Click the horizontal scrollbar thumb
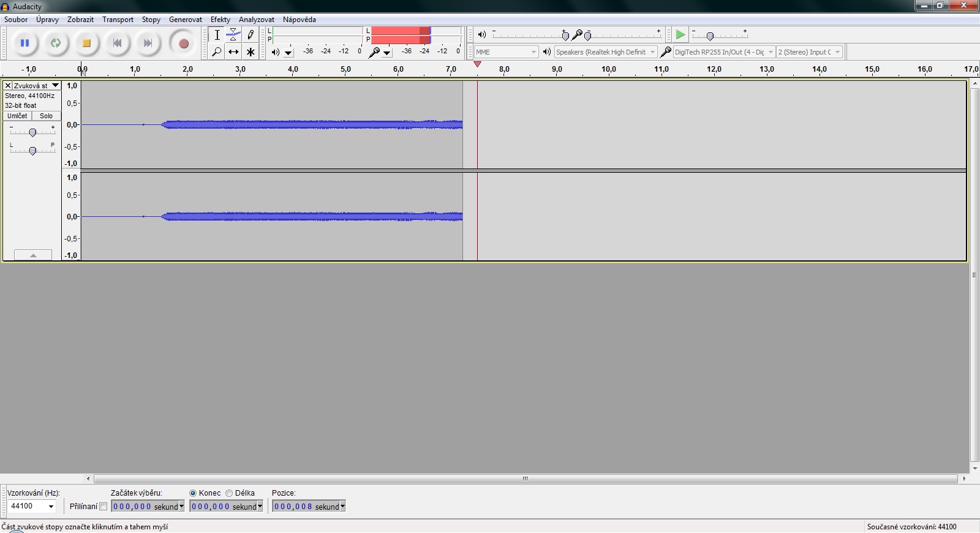The width and height of the screenshot is (980, 533). click(526, 479)
